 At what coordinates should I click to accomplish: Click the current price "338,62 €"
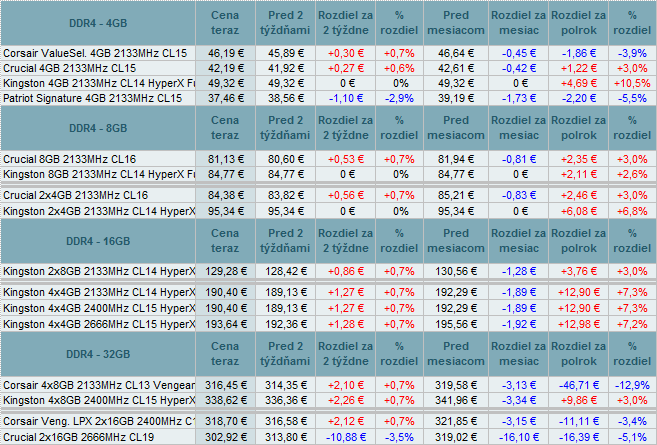pyautogui.click(x=226, y=400)
